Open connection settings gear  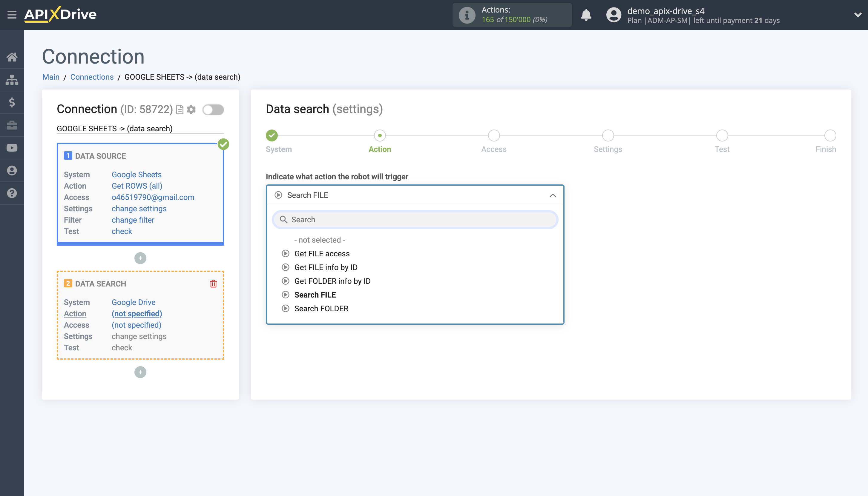coord(191,110)
